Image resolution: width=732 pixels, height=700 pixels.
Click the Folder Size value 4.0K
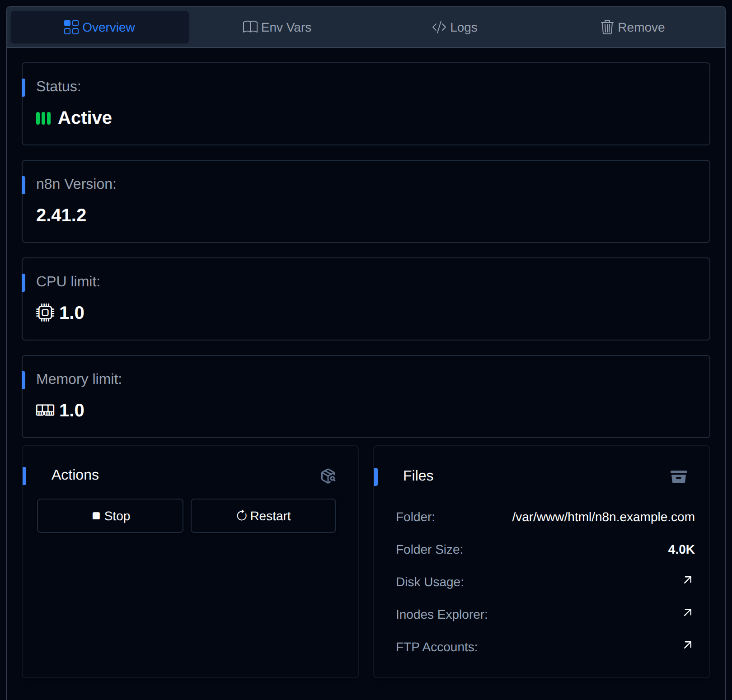pyautogui.click(x=681, y=549)
